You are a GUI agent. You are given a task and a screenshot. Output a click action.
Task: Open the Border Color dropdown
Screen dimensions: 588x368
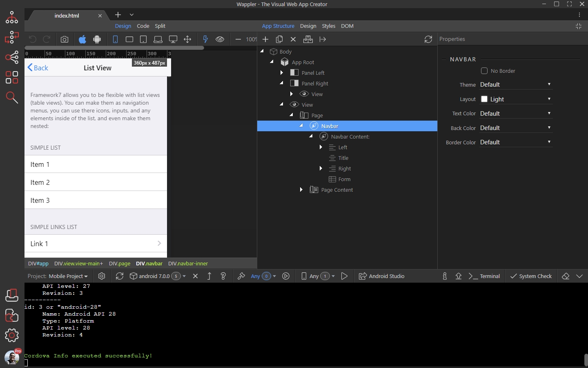[x=516, y=142]
